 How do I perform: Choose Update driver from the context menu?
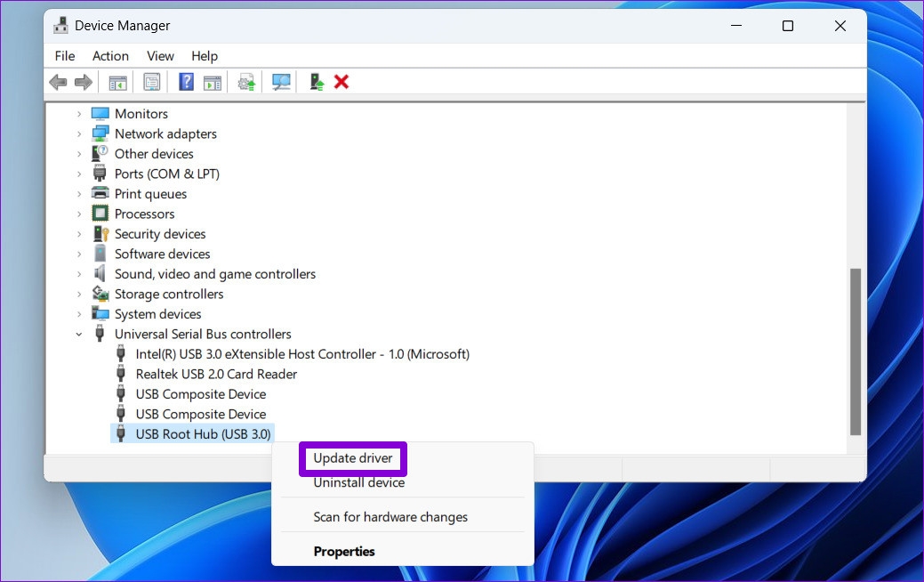(x=352, y=457)
